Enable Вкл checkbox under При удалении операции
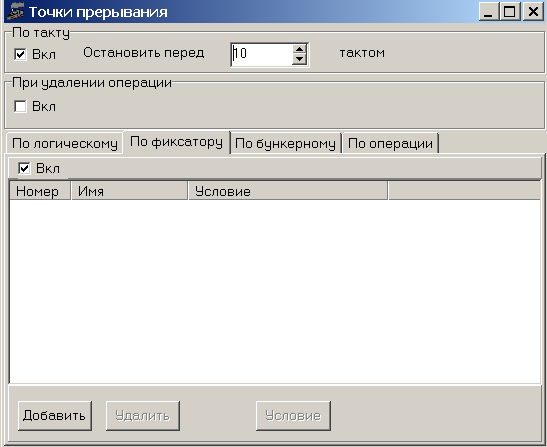The image size is (547, 447). [20, 106]
